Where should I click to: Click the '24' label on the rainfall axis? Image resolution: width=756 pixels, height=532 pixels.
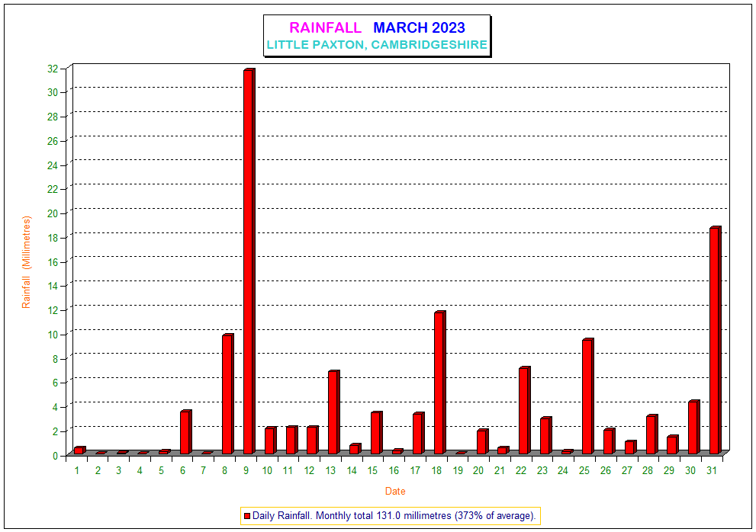click(53, 165)
